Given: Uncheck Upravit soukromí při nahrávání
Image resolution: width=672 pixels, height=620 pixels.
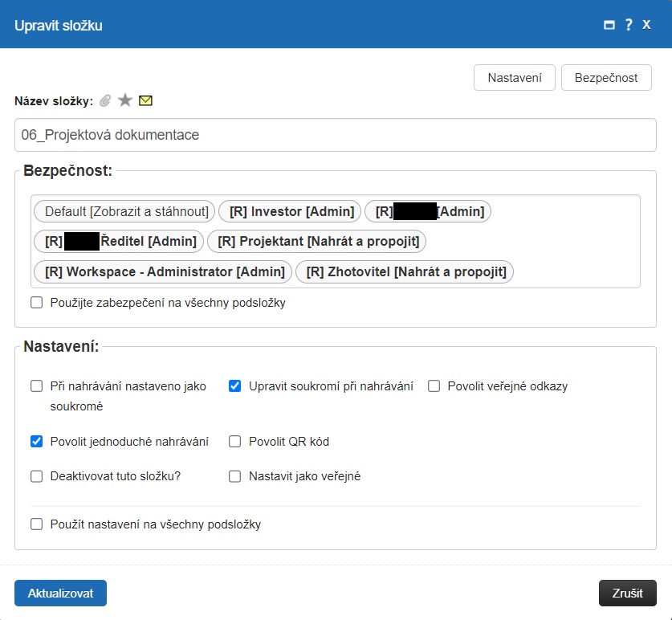Looking at the screenshot, I should (x=235, y=385).
